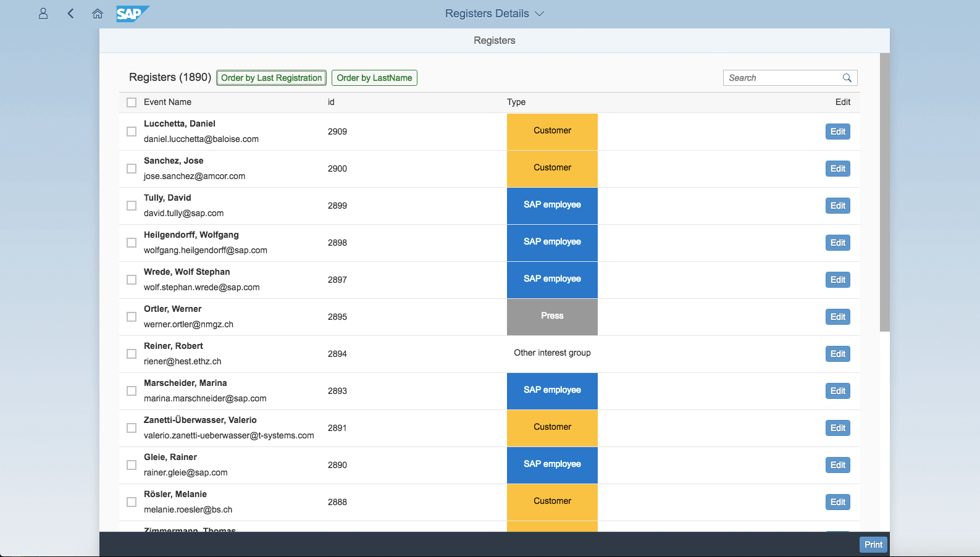Click the vertical scrollbar thumb
This screenshot has width=980, height=557.
[x=885, y=192]
